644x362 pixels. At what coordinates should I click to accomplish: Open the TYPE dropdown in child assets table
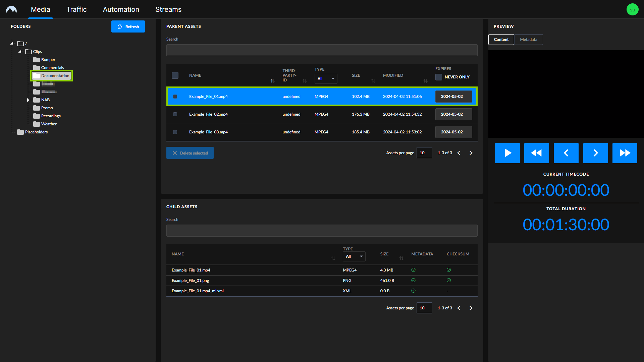(x=354, y=256)
